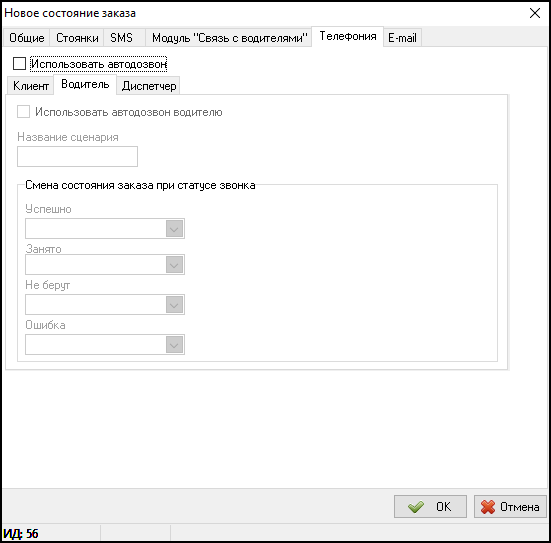551x543 pixels.
Task: Select the Диспетчер sub-tab
Action: click(x=149, y=86)
